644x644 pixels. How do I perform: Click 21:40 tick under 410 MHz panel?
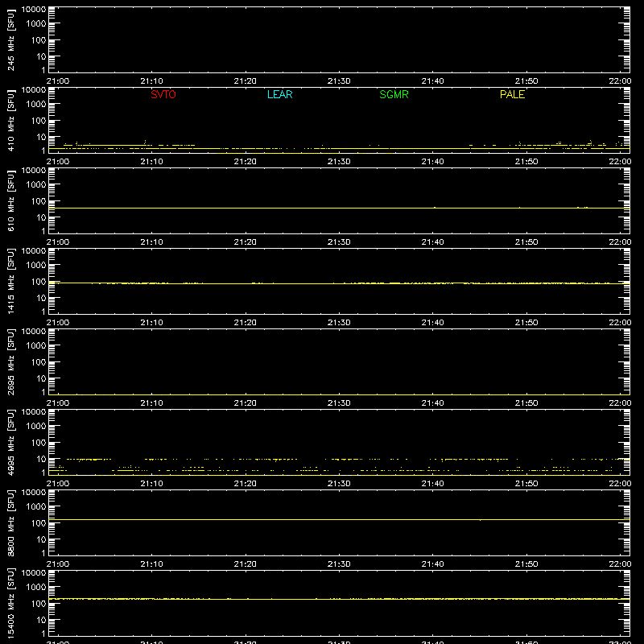(x=432, y=162)
